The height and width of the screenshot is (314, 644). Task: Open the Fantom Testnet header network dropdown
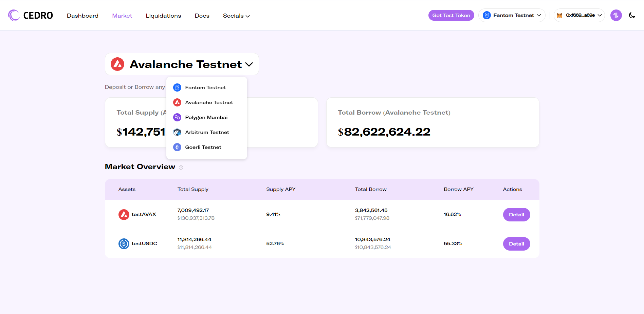(x=512, y=15)
